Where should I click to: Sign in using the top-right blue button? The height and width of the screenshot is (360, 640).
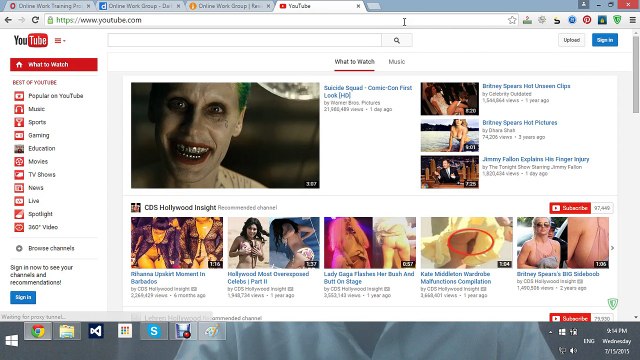pyautogui.click(x=605, y=40)
